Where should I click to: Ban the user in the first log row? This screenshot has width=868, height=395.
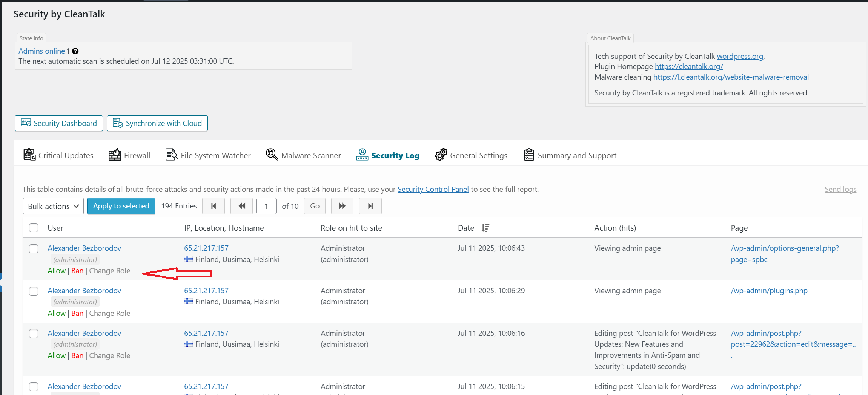[x=77, y=271]
